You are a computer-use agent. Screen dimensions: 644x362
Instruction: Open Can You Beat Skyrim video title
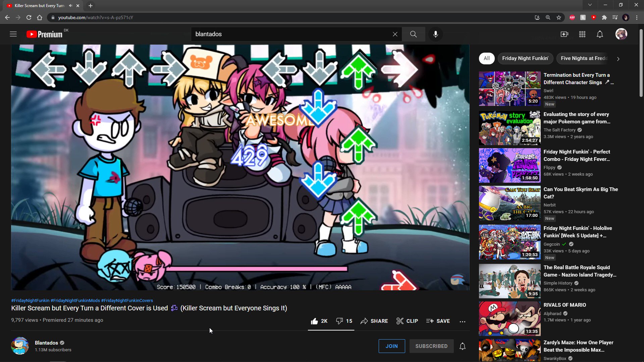click(581, 193)
